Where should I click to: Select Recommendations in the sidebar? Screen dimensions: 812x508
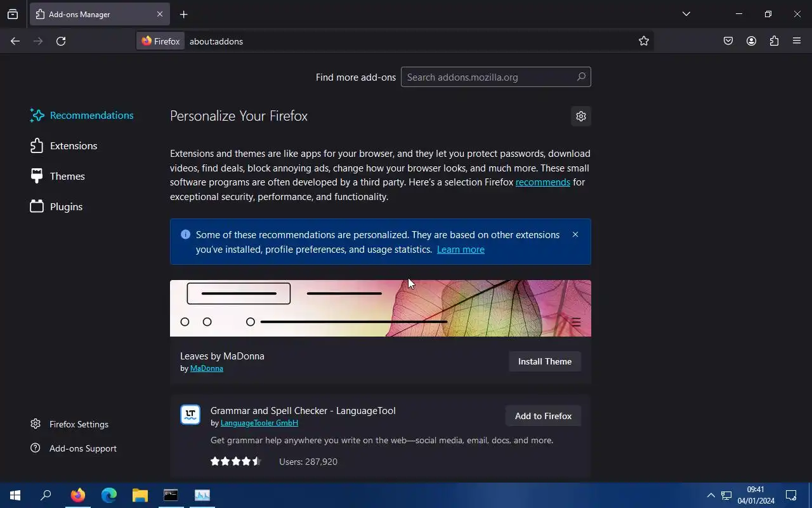click(82, 115)
